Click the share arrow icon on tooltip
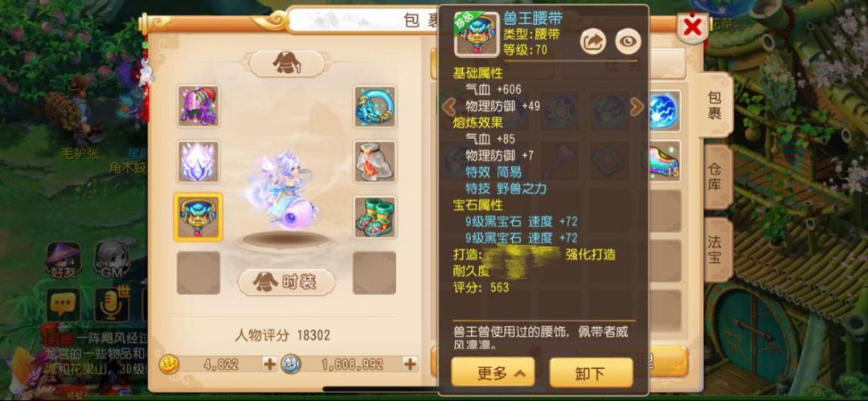The image size is (868, 401). pos(593,42)
